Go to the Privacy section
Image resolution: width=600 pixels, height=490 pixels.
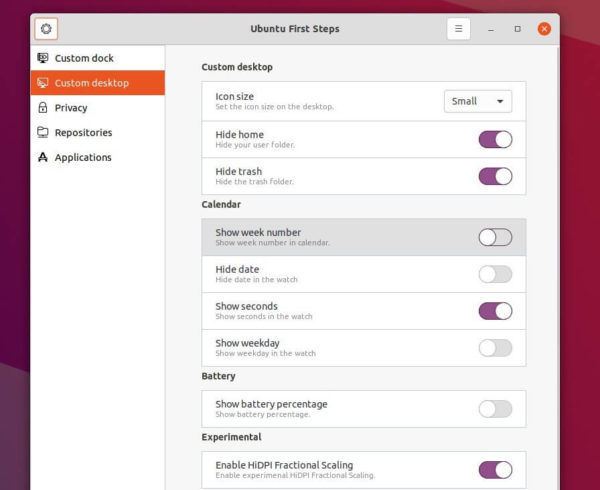pos(98,107)
